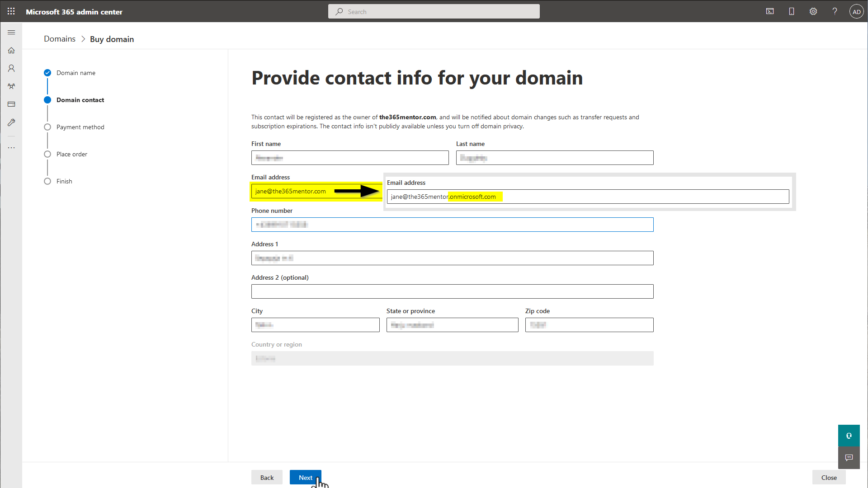Click the Apps grid icon top left
The image size is (868, 488).
11,11
